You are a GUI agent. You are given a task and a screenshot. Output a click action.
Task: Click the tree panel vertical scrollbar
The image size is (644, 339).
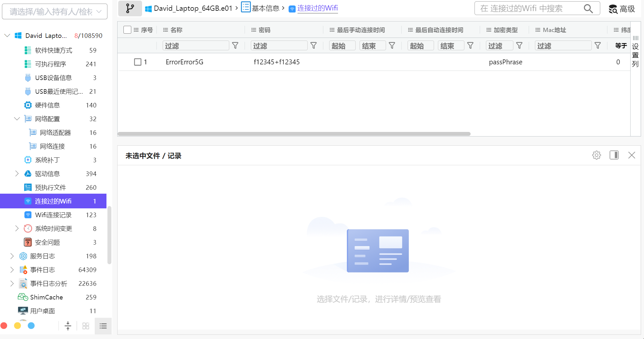pos(109,235)
